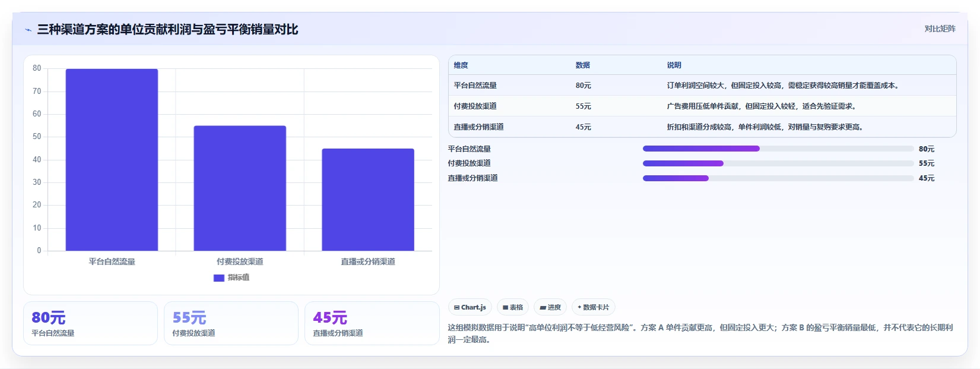Click the y-axis tick label 50

click(x=37, y=137)
